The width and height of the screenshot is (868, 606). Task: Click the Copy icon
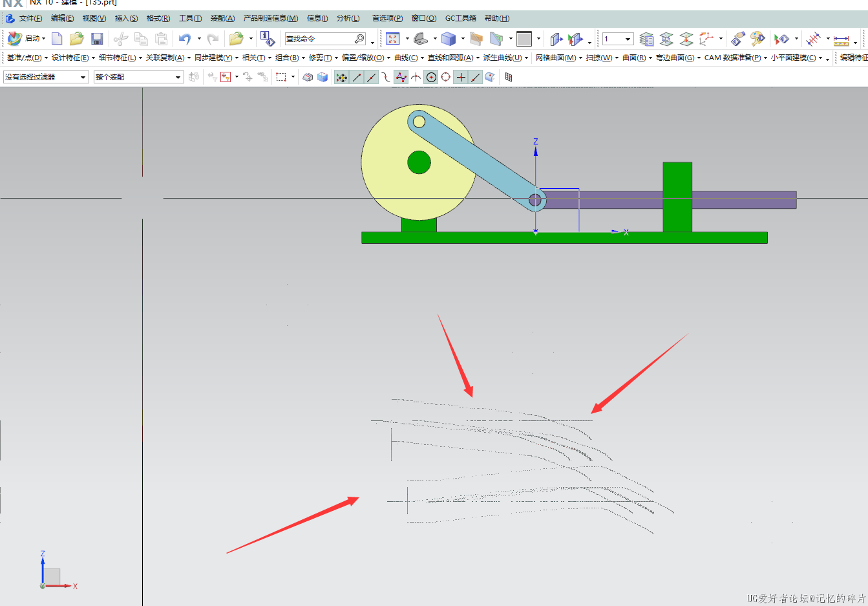[141, 39]
